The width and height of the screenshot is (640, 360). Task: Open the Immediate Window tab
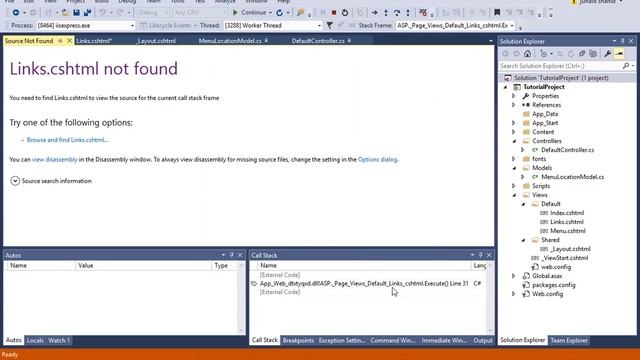click(x=444, y=340)
